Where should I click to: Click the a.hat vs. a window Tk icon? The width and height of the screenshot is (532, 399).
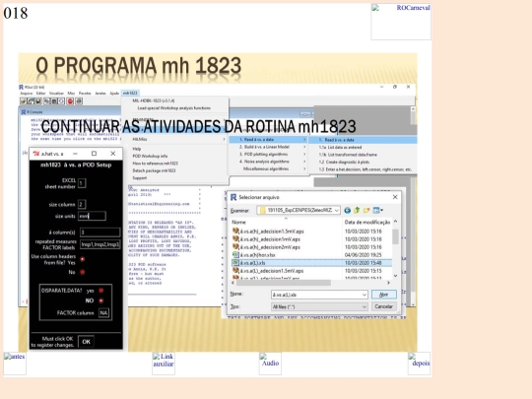(36, 154)
